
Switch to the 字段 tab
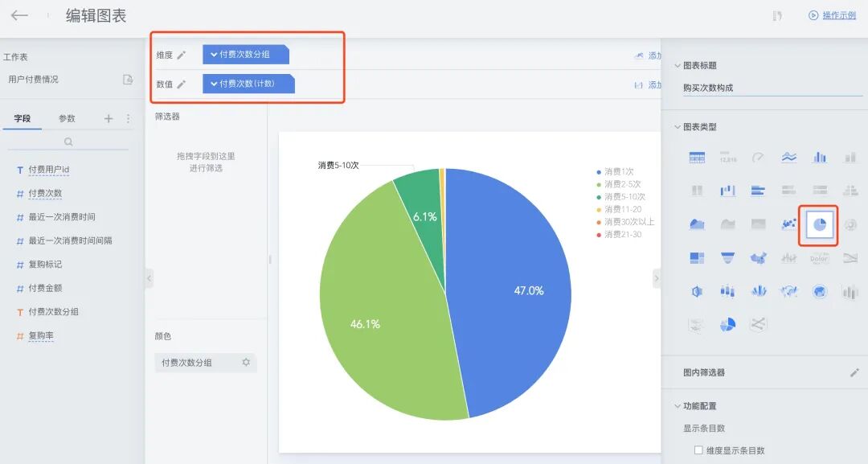point(23,118)
